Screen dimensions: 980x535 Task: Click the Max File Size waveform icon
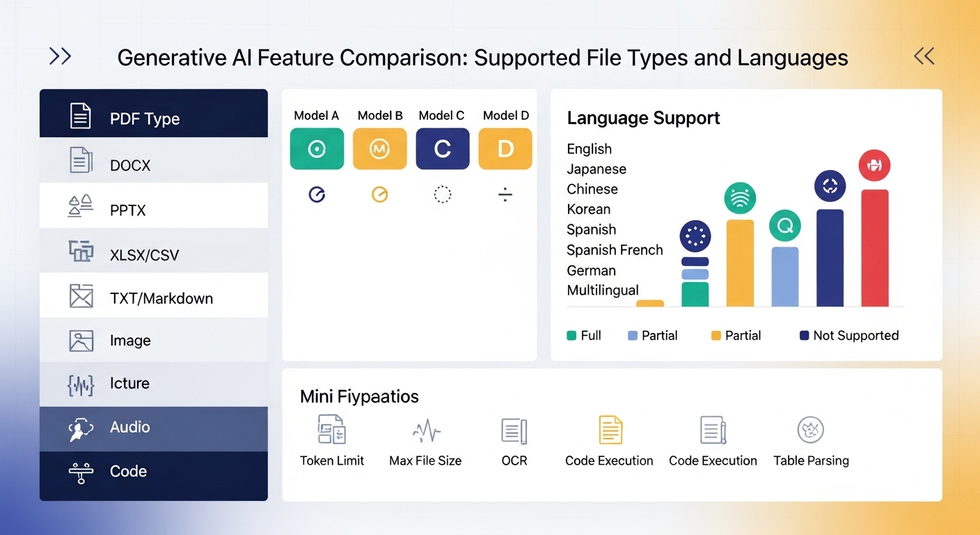click(x=426, y=432)
